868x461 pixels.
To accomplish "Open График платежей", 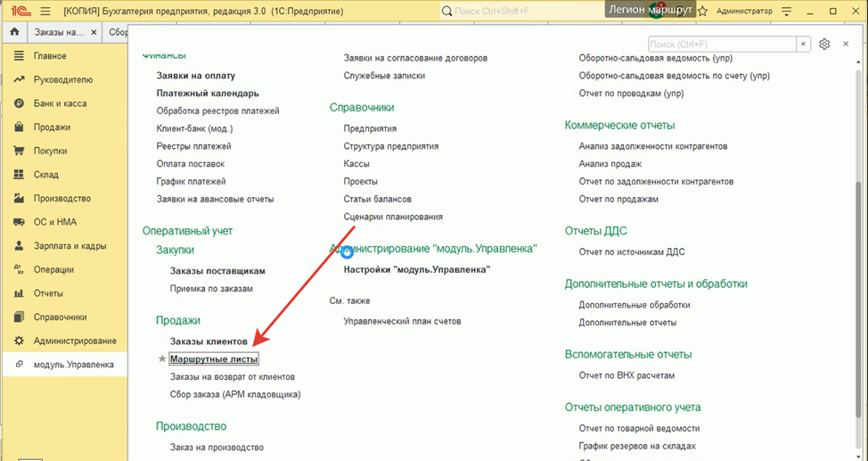I will point(191,181).
